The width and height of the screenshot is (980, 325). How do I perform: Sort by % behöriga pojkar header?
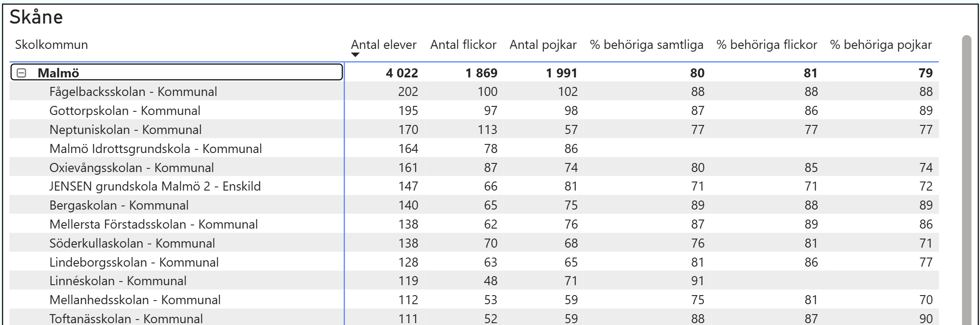pyautogui.click(x=880, y=45)
